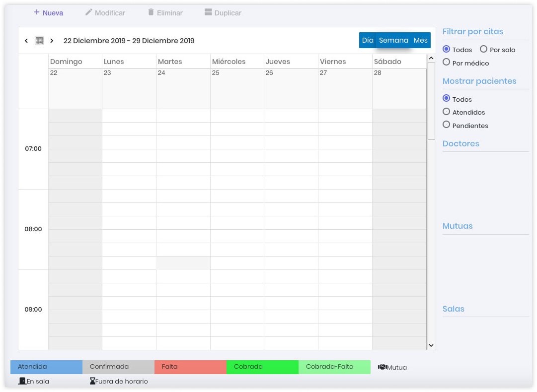This screenshot has height=392, width=537.
Task: Select the Pendientes patients option
Action: coord(446,125)
